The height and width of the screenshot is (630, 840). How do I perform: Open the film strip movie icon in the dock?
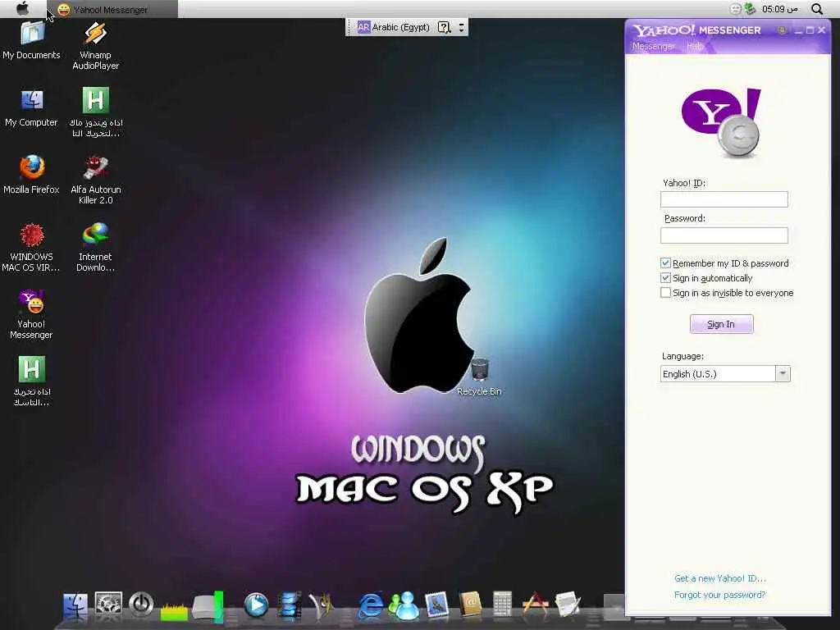[290, 605]
